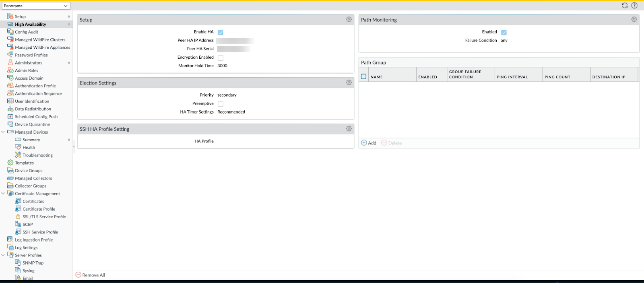
Task: Toggle the Enable HA checkbox
Action: [221, 32]
